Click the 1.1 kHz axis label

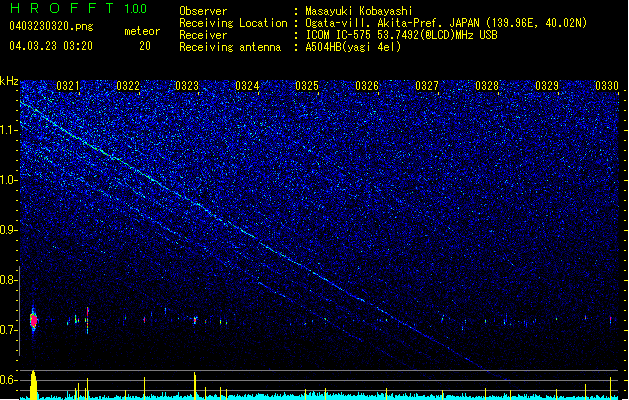tap(9, 130)
